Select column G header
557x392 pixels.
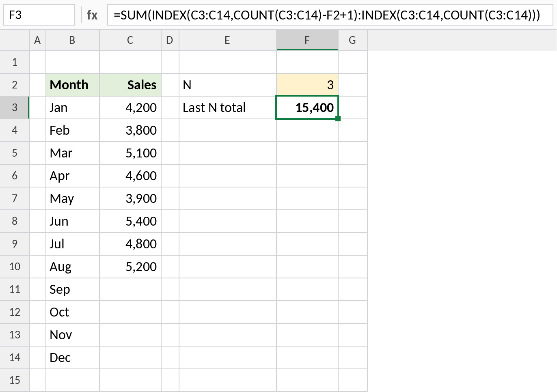click(x=353, y=40)
